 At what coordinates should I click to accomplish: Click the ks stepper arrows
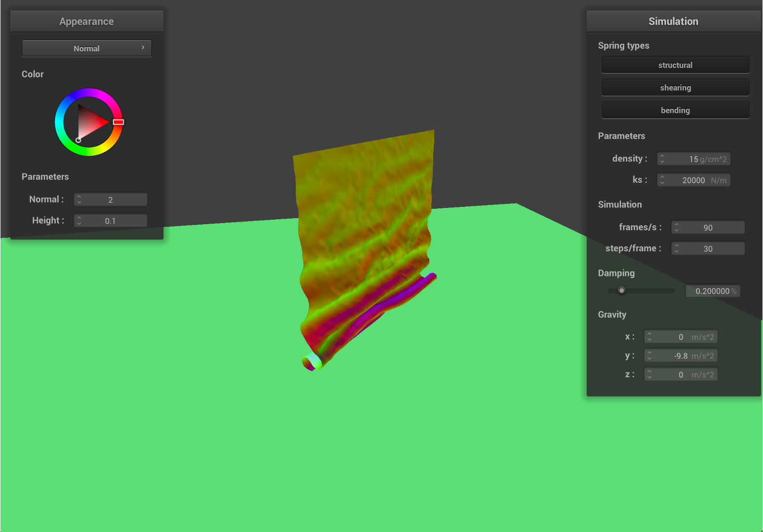[662, 180]
